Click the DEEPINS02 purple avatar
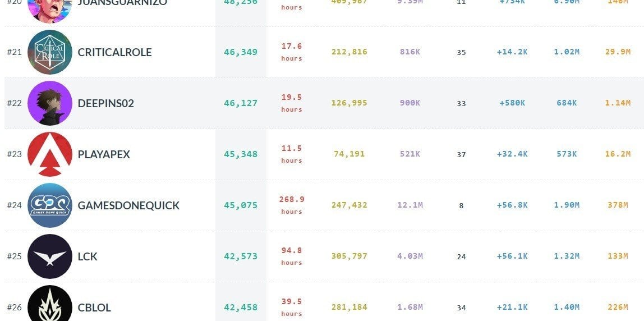 (50, 103)
